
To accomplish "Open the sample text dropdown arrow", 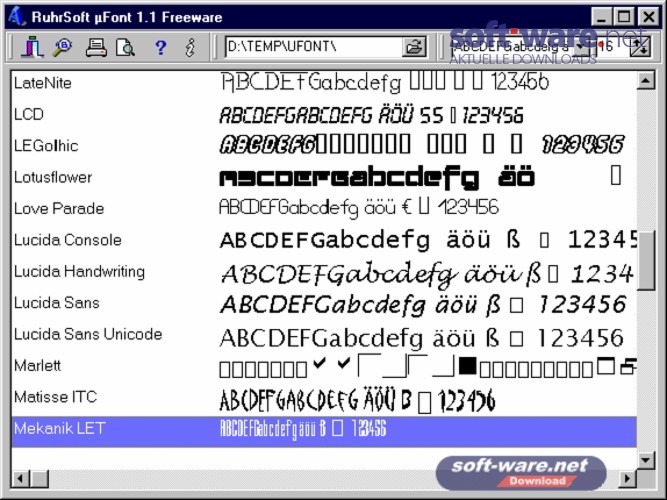I will tap(580, 46).
